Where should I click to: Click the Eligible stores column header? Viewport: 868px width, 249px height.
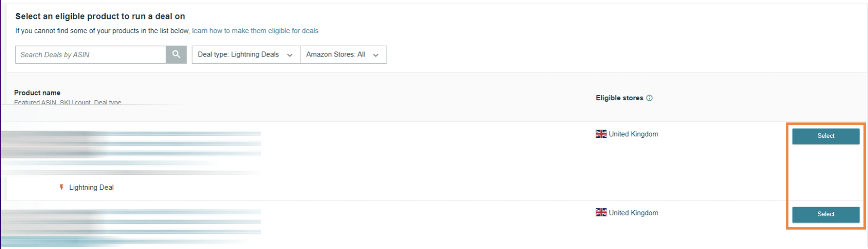(x=619, y=98)
